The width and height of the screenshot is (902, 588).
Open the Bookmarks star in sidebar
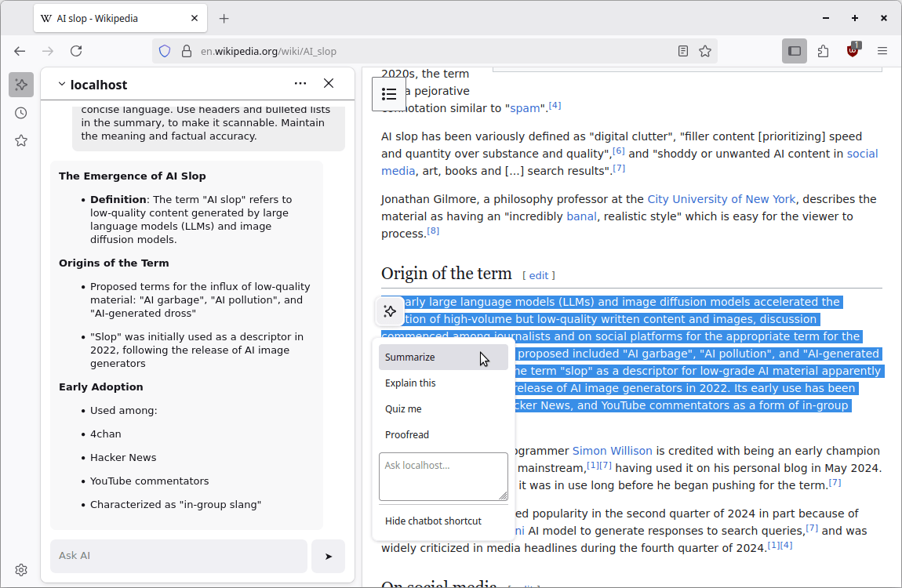(21, 141)
